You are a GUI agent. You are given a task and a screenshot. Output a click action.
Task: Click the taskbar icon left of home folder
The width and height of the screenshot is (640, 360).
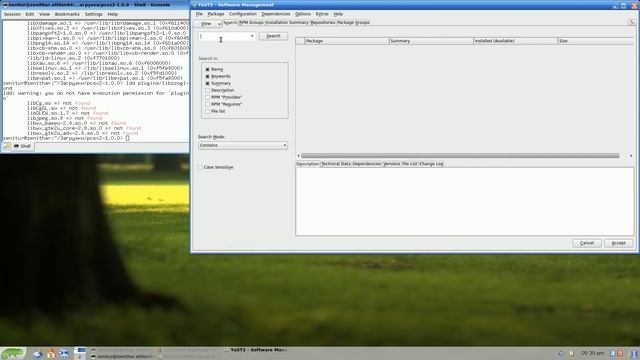(x=38, y=354)
